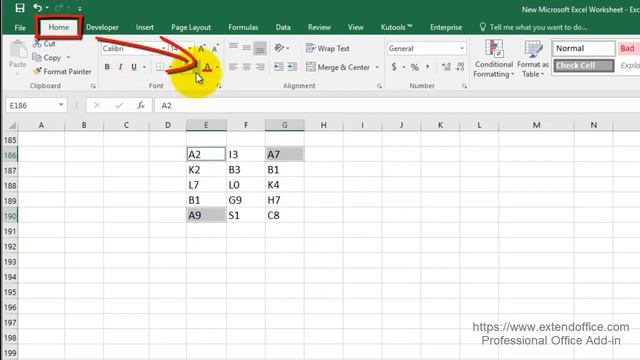Apply Comma Style format
This screenshot has height=360, width=640.
click(x=428, y=67)
